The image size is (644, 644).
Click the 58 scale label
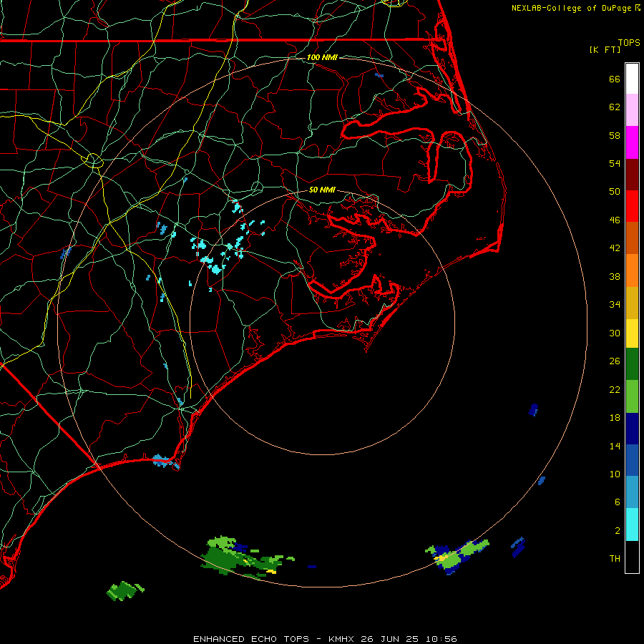[x=615, y=135]
